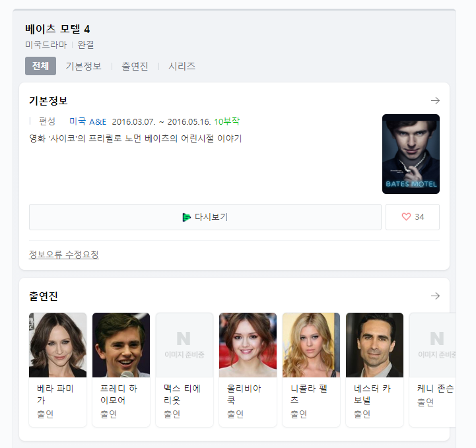Open the A&E channel link

click(98, 121)
